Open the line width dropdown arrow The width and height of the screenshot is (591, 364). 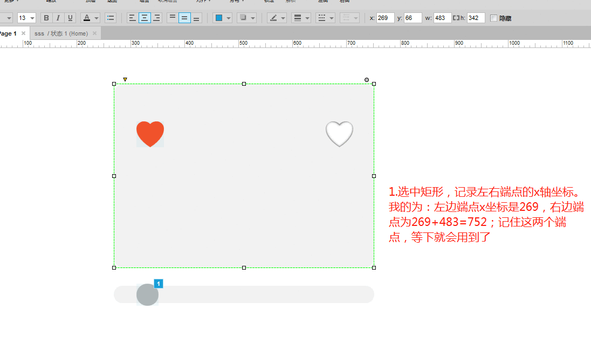tap(307, 18)
